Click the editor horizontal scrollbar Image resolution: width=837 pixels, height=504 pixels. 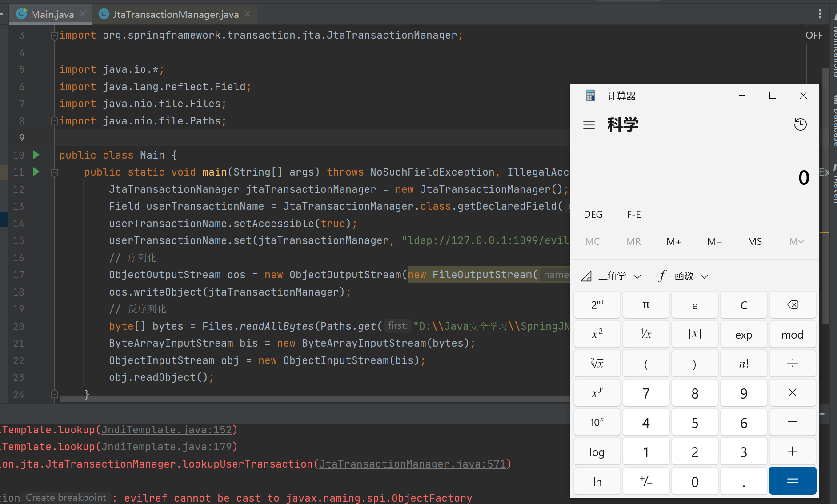(x=315, y=399)
